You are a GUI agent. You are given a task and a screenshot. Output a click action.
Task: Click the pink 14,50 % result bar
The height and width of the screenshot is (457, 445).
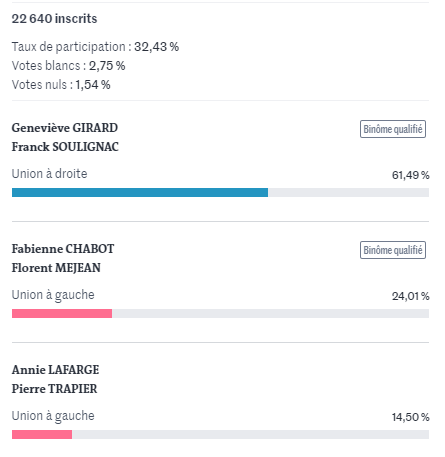tap(42, 434)
